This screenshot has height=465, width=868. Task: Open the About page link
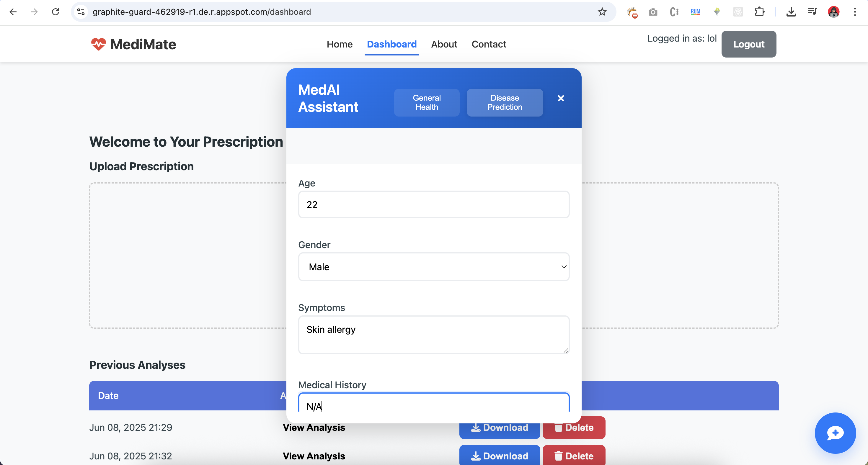(x=444, y=44)
